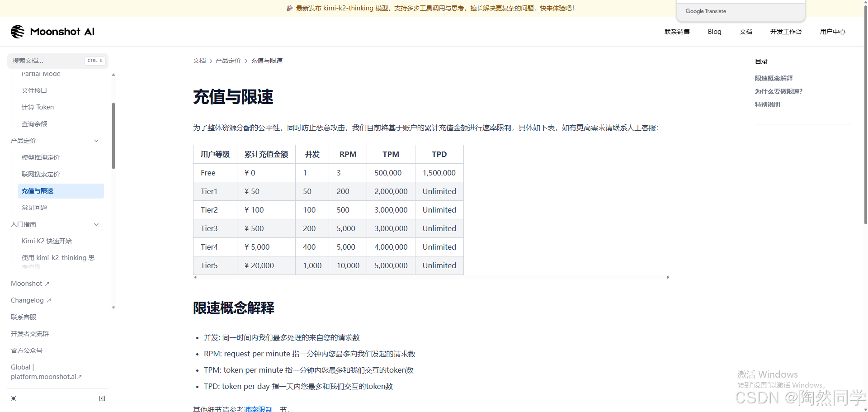The height and width of the screenshot is (412, 868).
Task: Click the 1,500,000 TPD cell
Action: click(439, 173)
